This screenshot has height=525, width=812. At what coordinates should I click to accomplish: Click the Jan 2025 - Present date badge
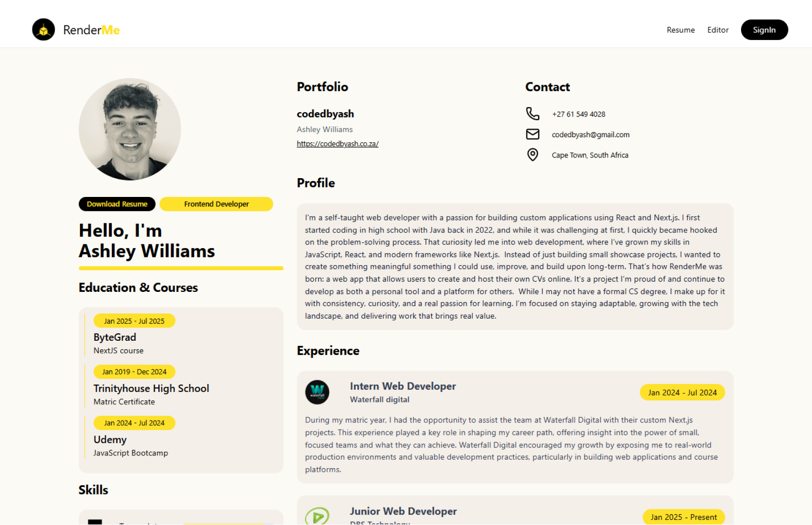(x=683, y=517)
